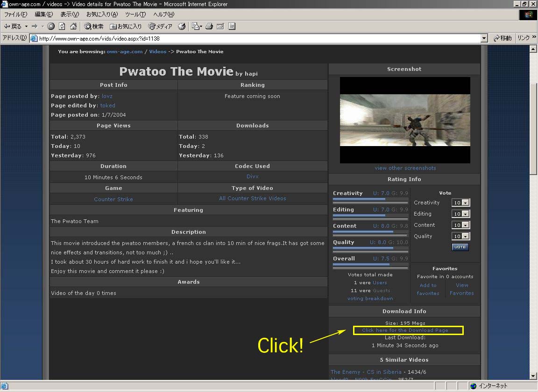Open the Forward button history dropdown arrow
Image resolution: width=538 pixels, height=392 pixels.
point(42,27)
